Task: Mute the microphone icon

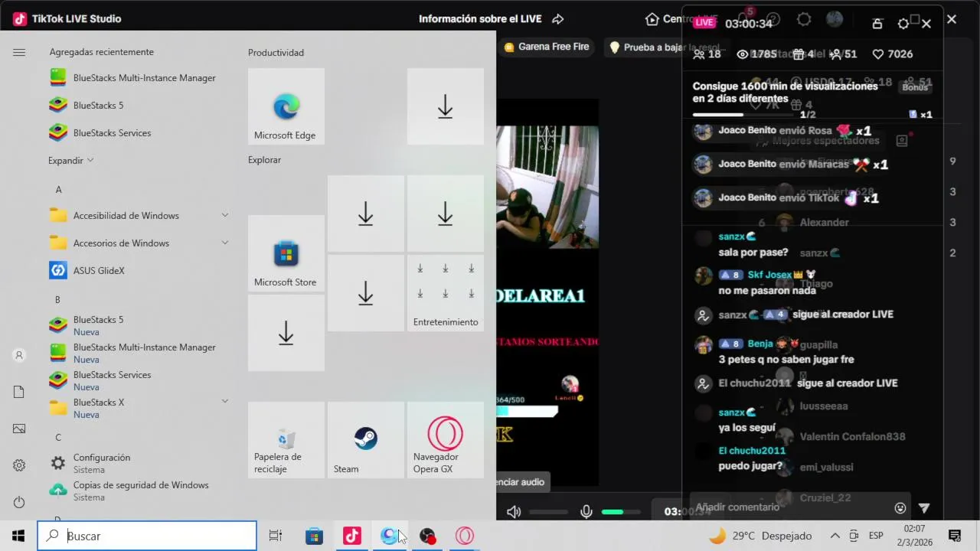Action: pos(586,512)
